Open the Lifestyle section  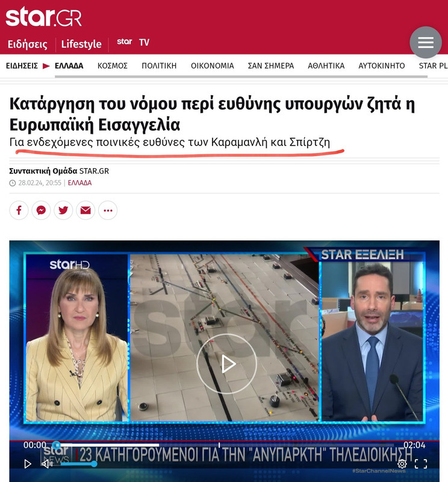pyautogui.click(x=81, y=44)
